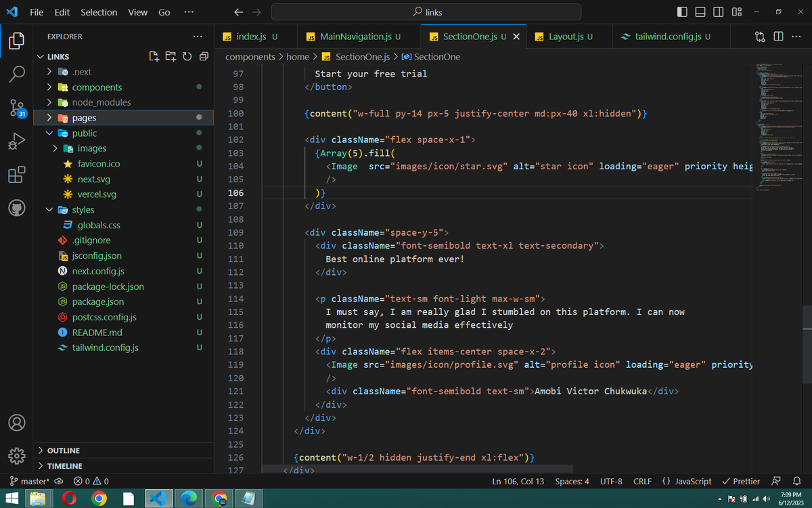
Task: Expand the node_modules folder
Action: pos(49,102)
